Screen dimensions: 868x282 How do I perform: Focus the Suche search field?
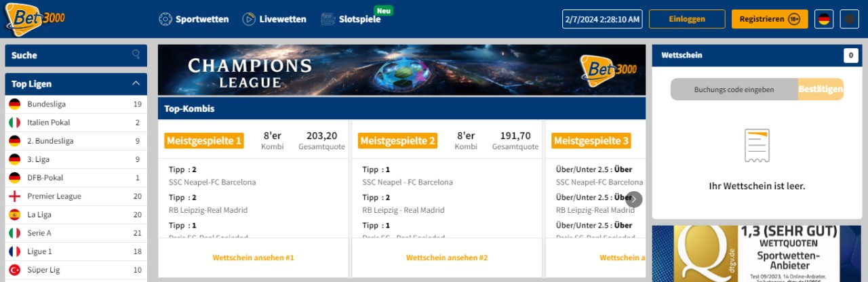pyautogui.click(x=76, y=56)
